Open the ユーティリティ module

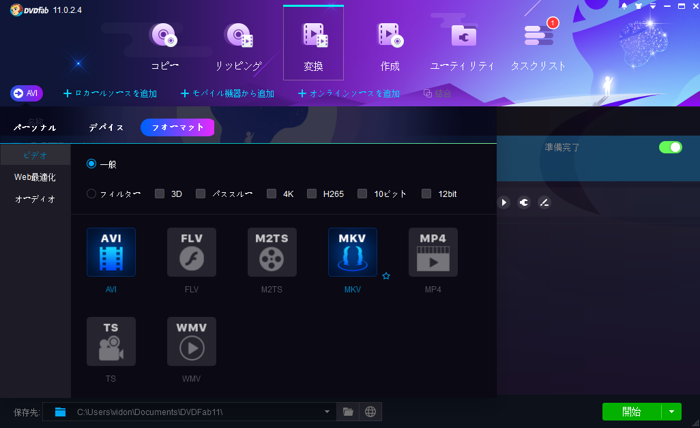pos(462,46)
